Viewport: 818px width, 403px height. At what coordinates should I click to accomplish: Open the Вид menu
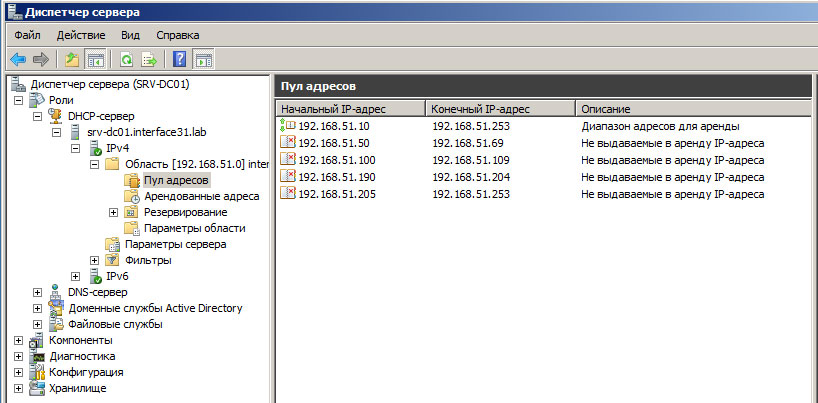click(130, 35)
